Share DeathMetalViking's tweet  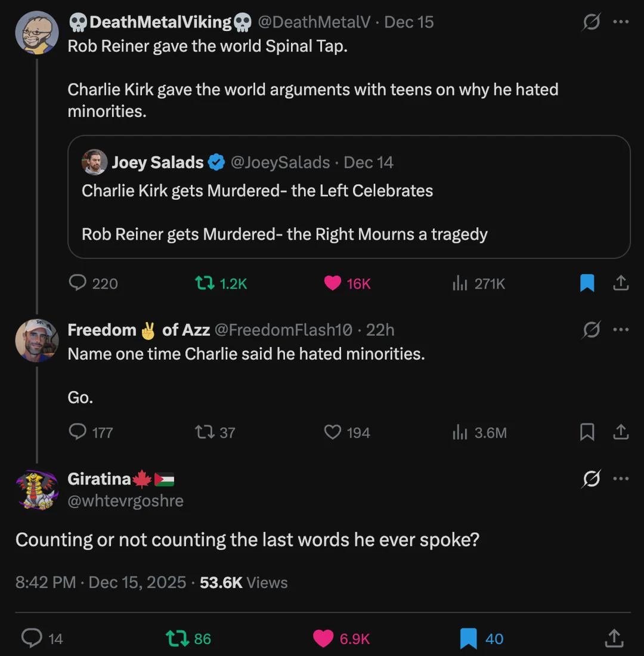[x=621, y=283]
